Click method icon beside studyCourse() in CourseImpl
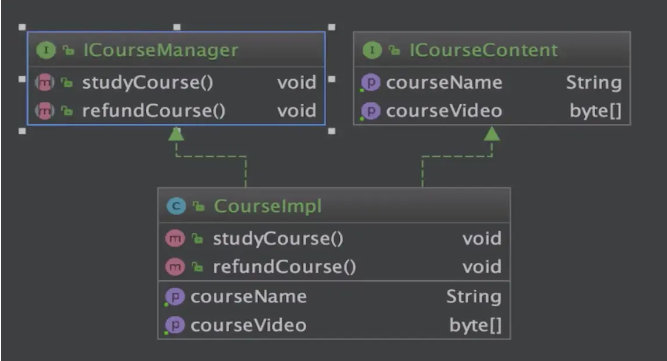This screenshot has height=361, width=667. point(175,239)
